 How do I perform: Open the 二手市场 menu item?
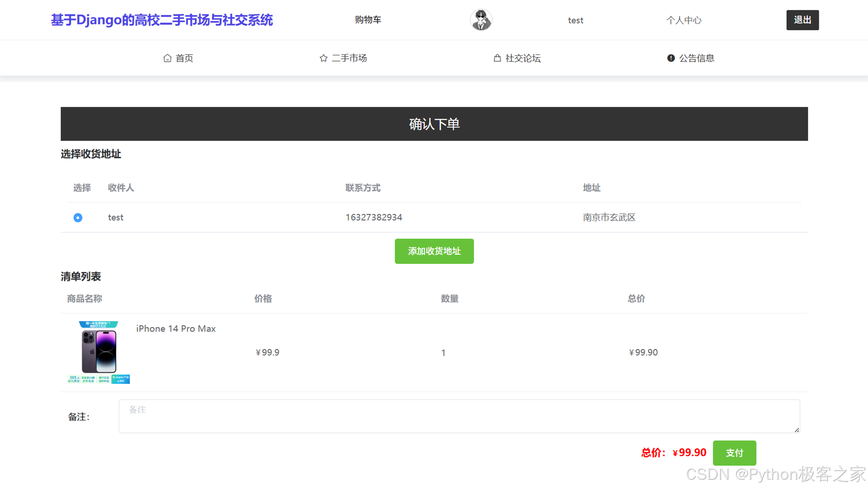pos(349,58)
